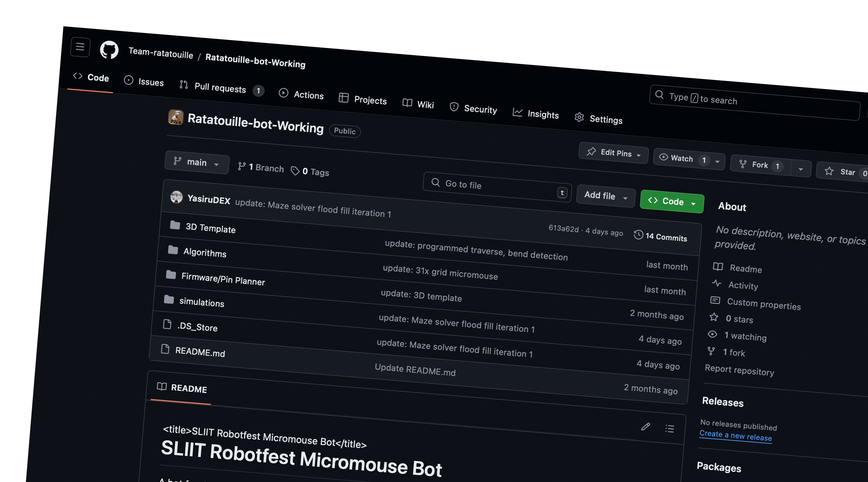The image size is (868, 482).
Task: Open the Algorithms folder
Action: tap(205, 253)
